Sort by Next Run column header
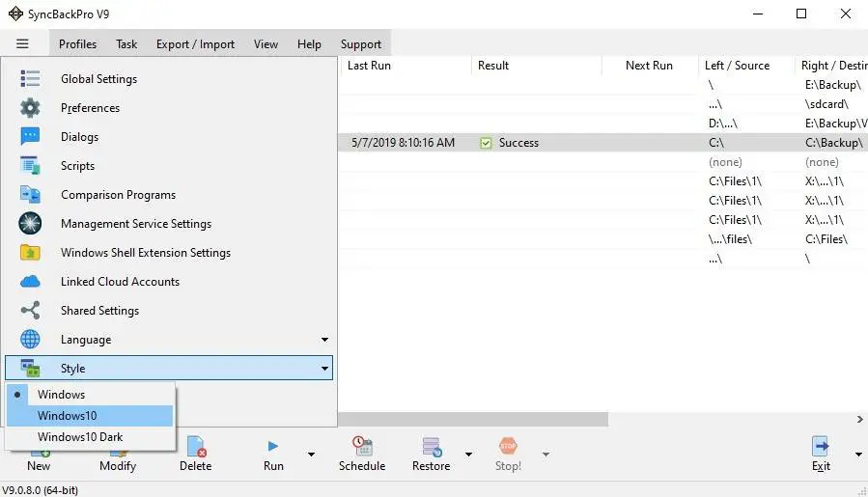Screen dimensions: 868x497 650,66
